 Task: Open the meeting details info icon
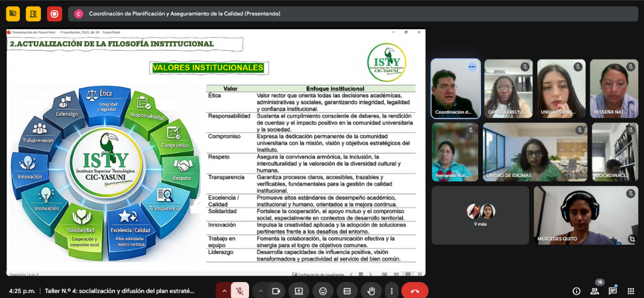[x=576, y=291]
